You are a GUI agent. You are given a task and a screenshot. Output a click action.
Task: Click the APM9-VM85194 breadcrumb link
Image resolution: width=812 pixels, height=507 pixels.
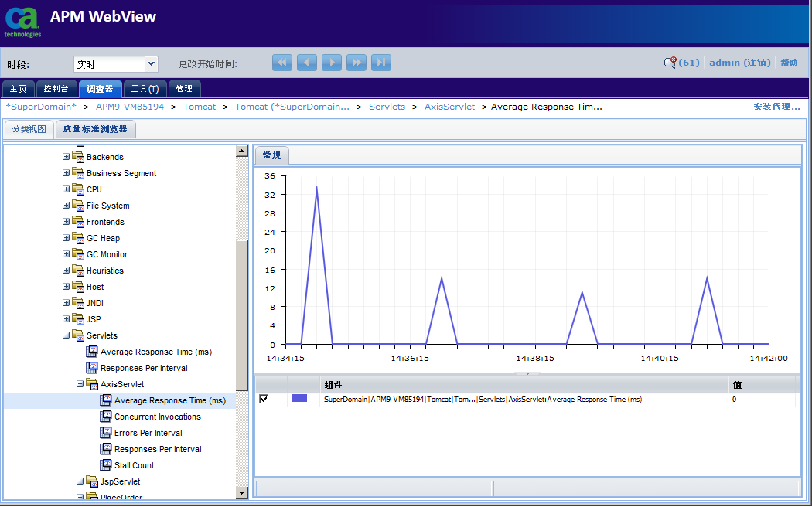pyautogui.click(x=130, y=107)
